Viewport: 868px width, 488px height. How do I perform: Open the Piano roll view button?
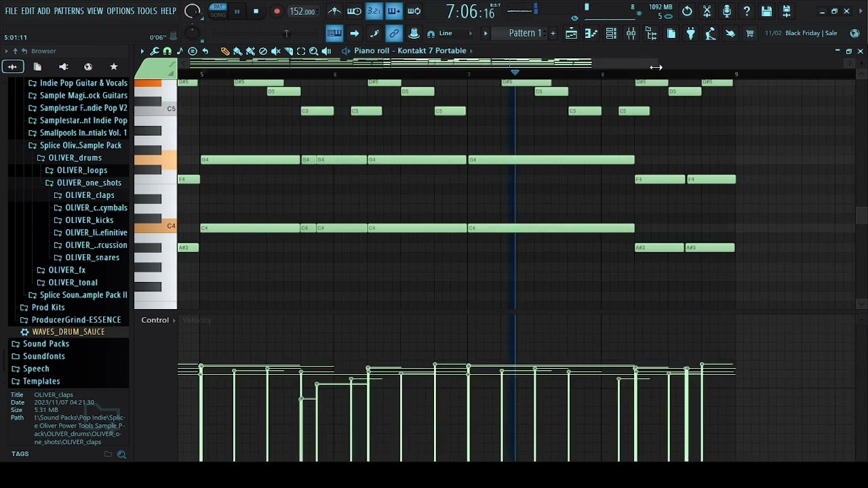tap(591, 33)
